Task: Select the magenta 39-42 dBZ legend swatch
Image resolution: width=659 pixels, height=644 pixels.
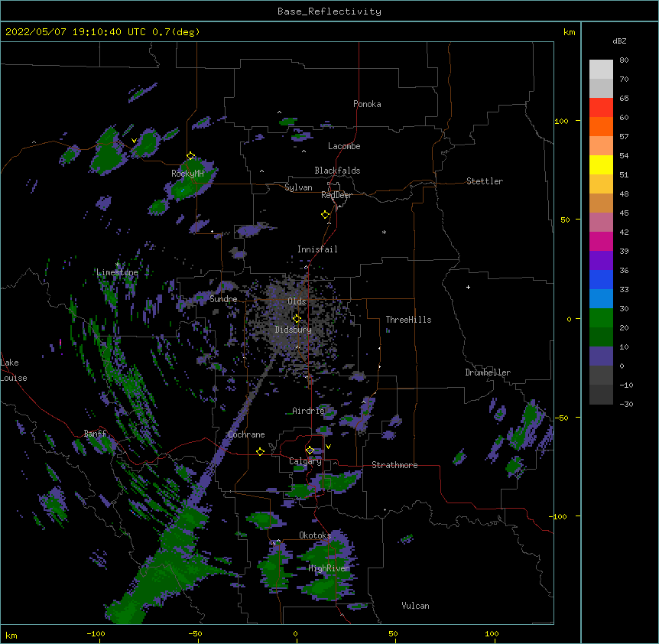Action: pyautogui.click(x=601, y=241)
